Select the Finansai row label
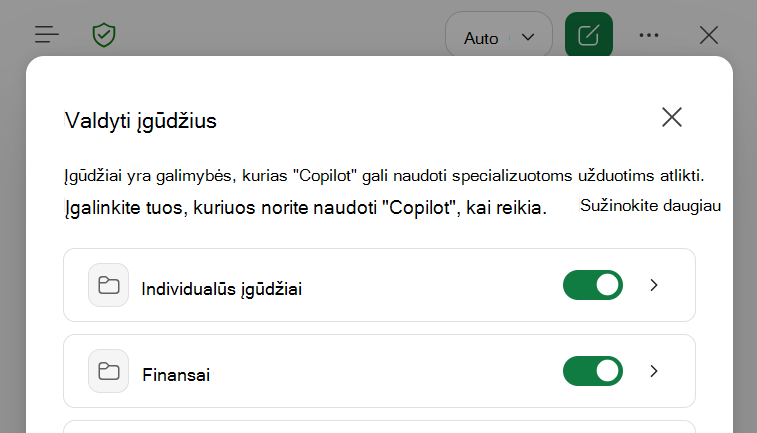This screenshot has height=433, width=757. (x=176, y=375)
